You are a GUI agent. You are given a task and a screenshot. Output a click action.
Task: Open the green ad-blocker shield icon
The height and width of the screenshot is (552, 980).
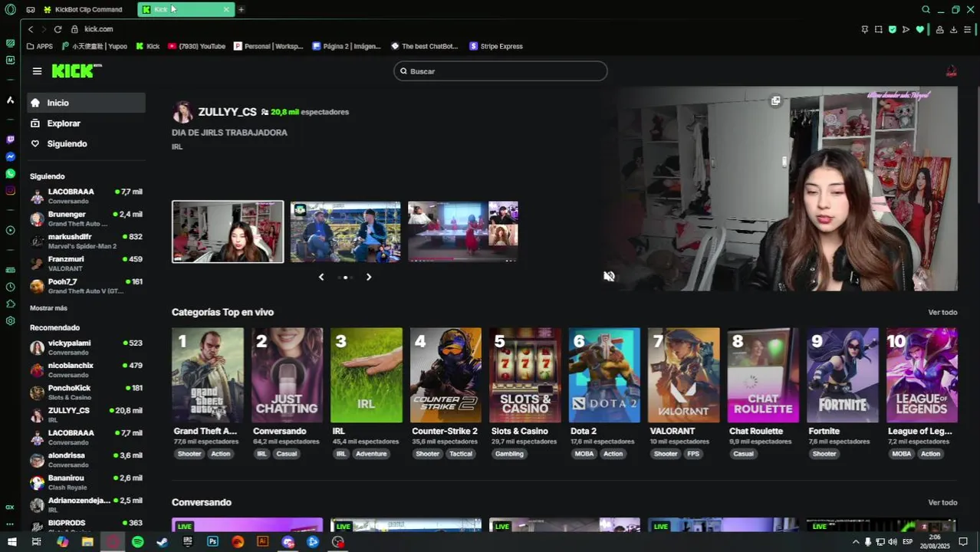point(892,29)
